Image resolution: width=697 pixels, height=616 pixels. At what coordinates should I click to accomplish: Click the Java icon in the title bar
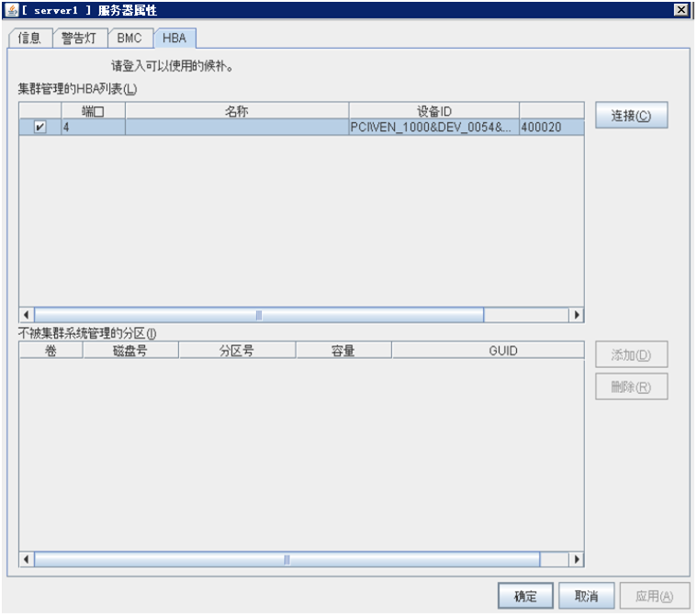(x=10, y=9)
